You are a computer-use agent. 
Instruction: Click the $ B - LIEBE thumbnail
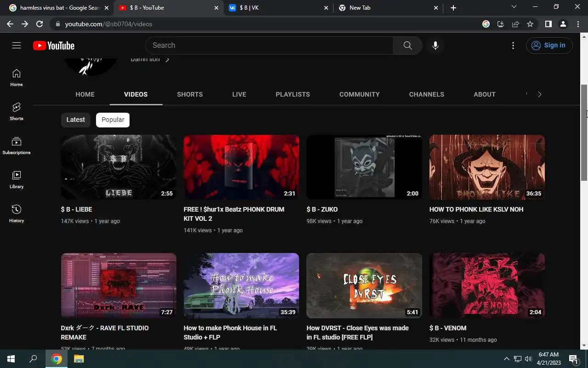tap(119, 167)
